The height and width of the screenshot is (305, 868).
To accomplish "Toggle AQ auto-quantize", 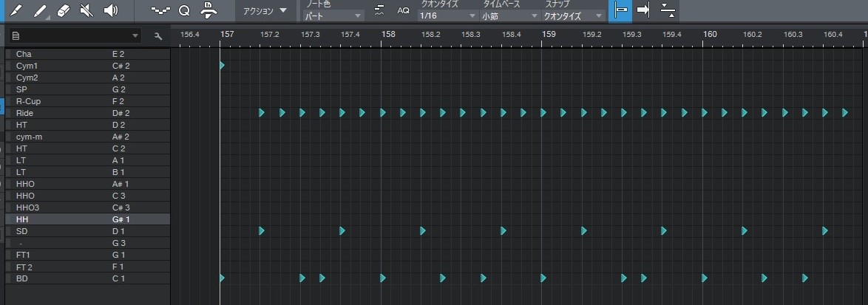I will (x=404, y=10).
